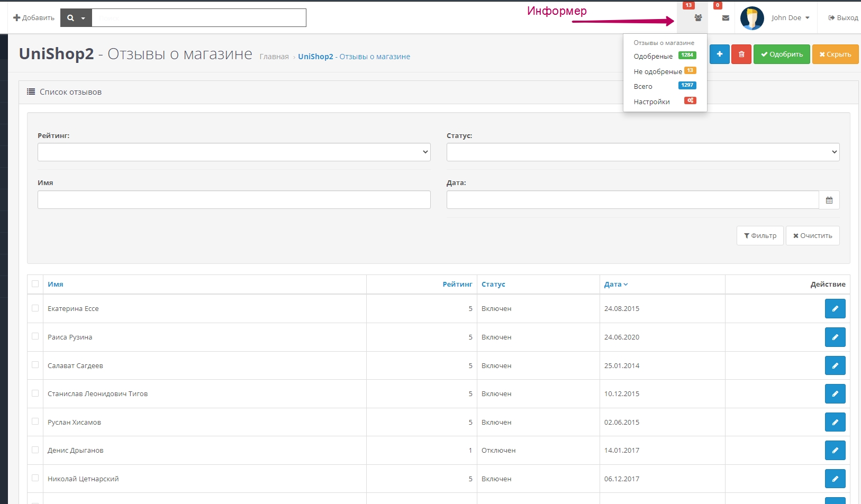Click the blue plus add review button

click(719, 54)
